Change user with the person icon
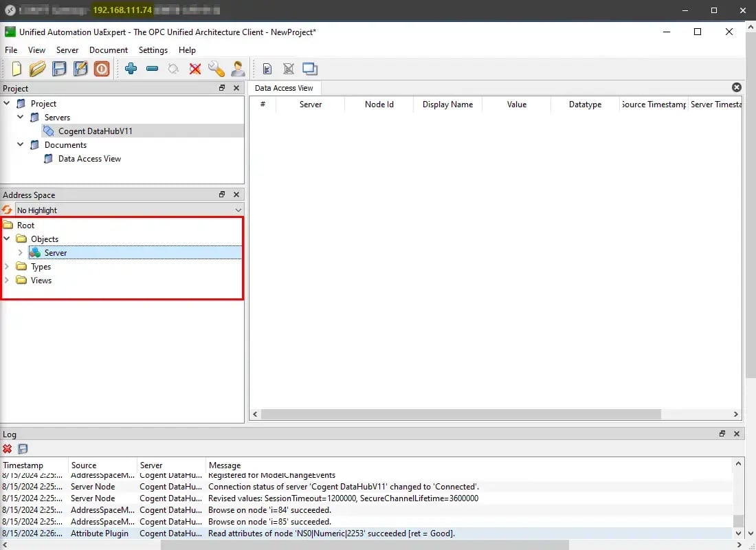756x550 pixels. tap(238, 69)
